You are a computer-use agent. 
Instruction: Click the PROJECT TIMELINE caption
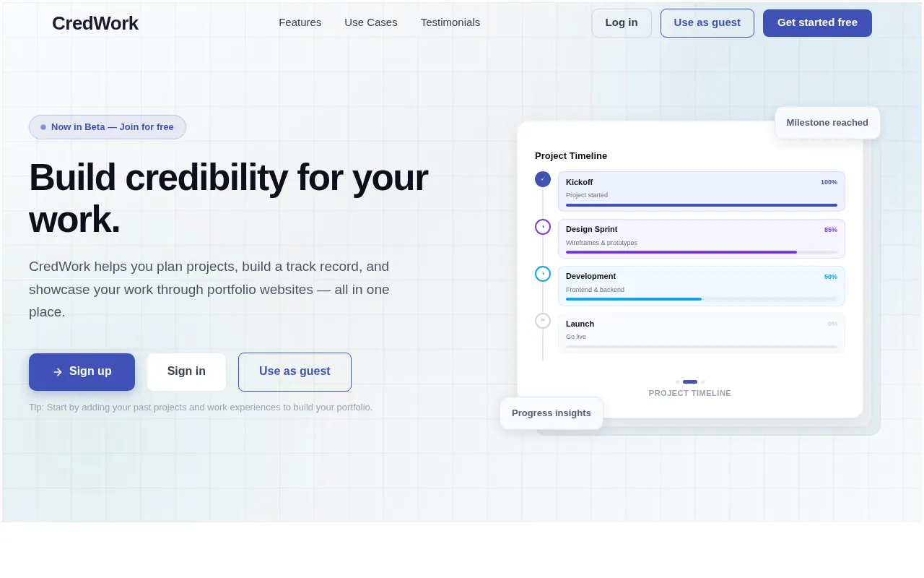tap(690, 393)
